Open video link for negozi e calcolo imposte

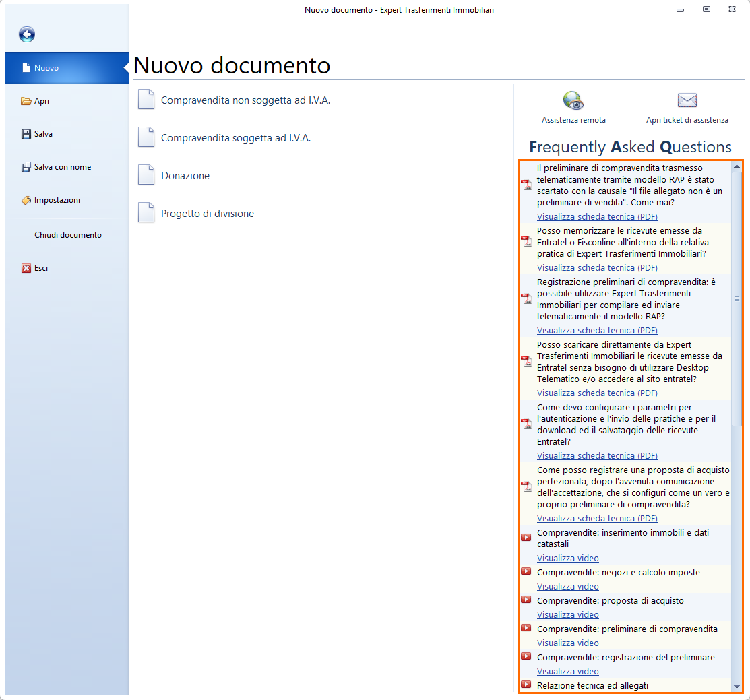click(x=567, y=587)
